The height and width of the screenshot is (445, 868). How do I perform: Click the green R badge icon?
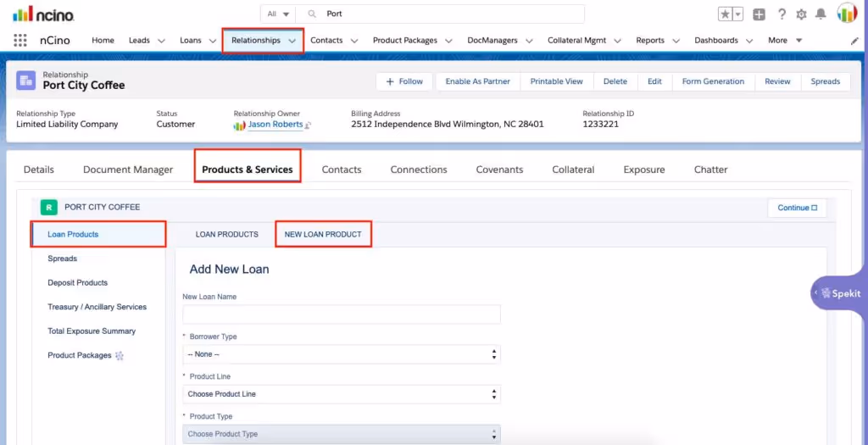pyautogui.click(x=48, y=208)
